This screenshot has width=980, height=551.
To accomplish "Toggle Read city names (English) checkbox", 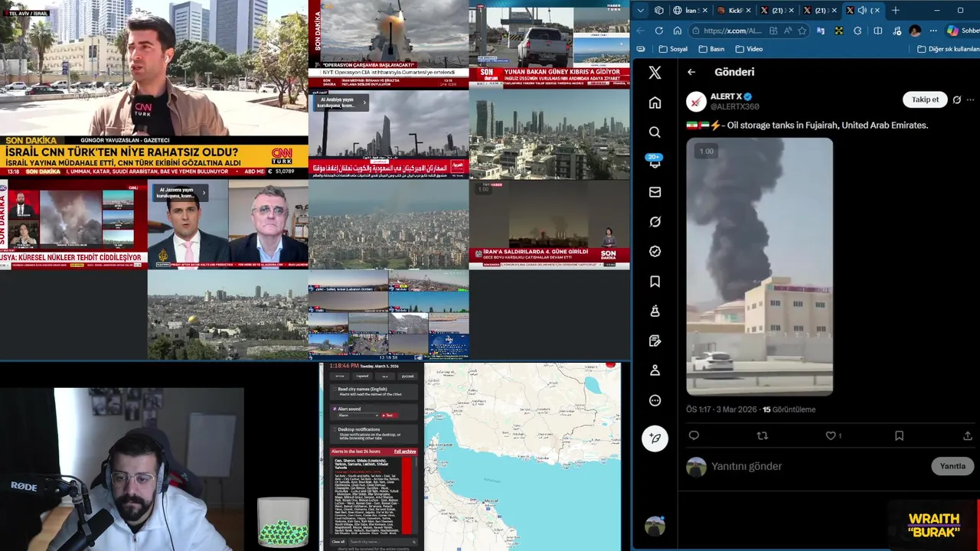I will click(335, 390).
